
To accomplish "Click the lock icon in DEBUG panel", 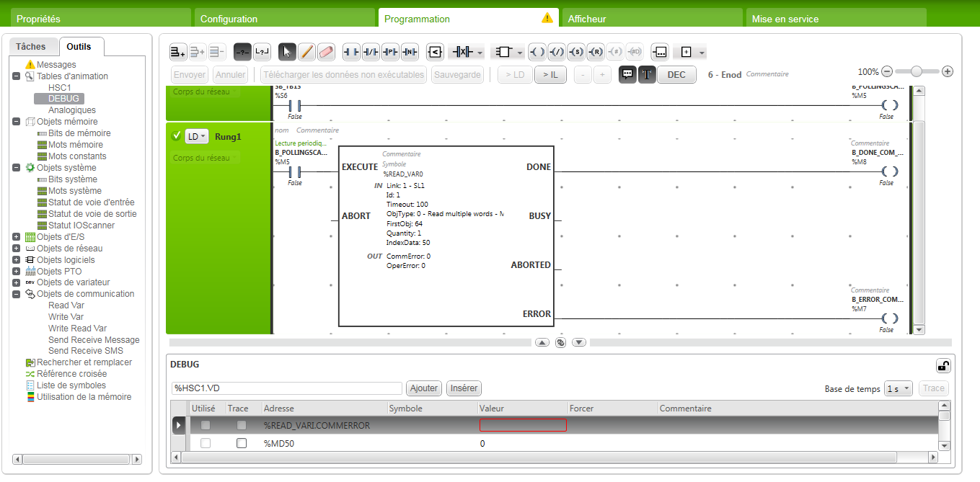I will point(943,365).
